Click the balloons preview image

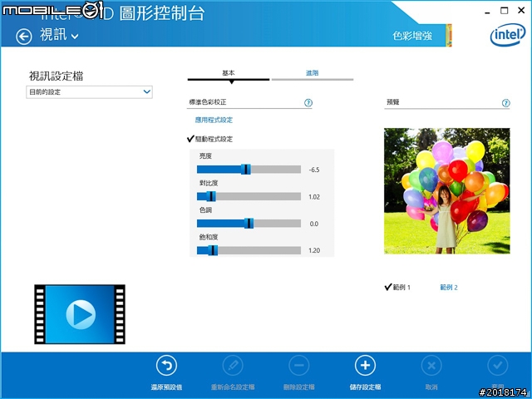447,191
